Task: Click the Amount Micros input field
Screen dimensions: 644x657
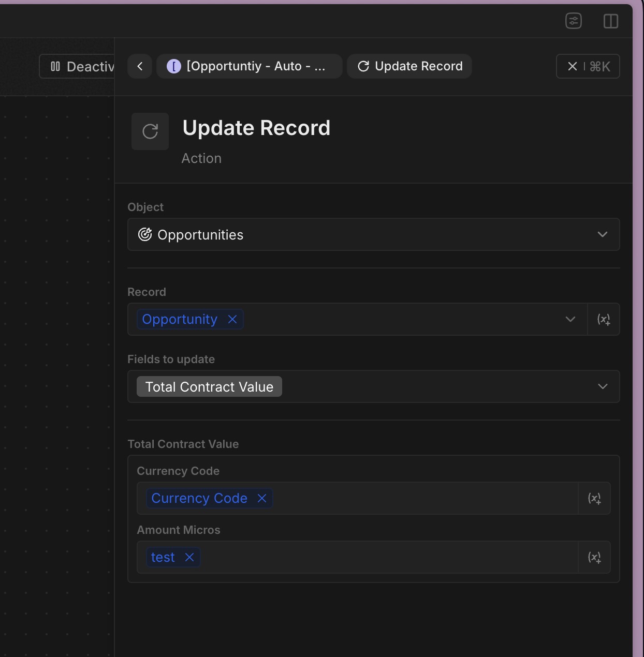Action: point(357,557)
